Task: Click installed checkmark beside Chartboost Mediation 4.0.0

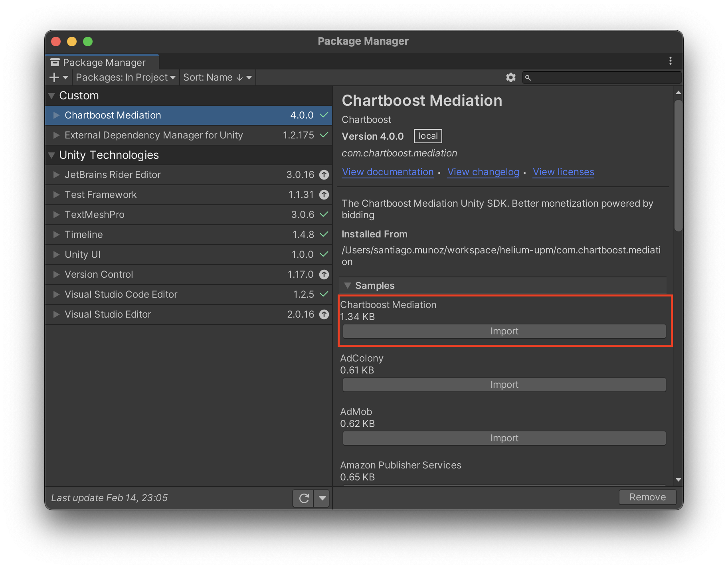Action: click(324, 115)
